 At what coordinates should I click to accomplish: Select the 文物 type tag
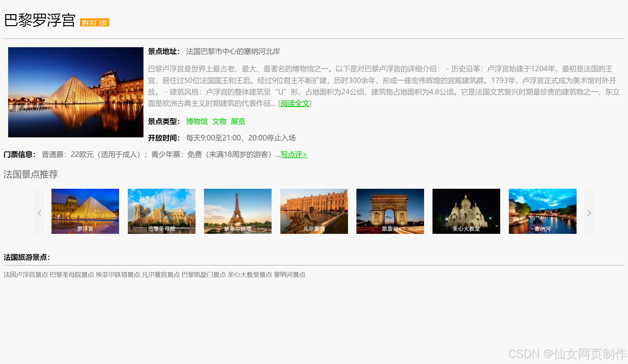point(219,121)
